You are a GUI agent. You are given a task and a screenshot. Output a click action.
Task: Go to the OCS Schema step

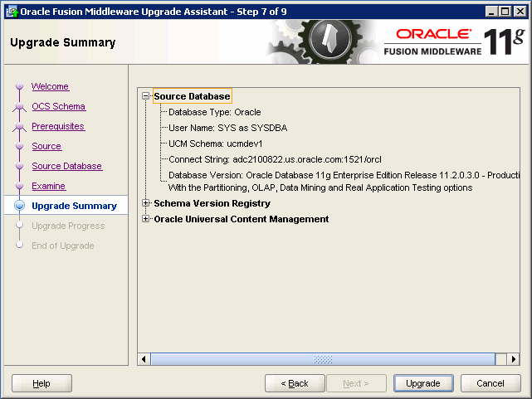[59, 106]
